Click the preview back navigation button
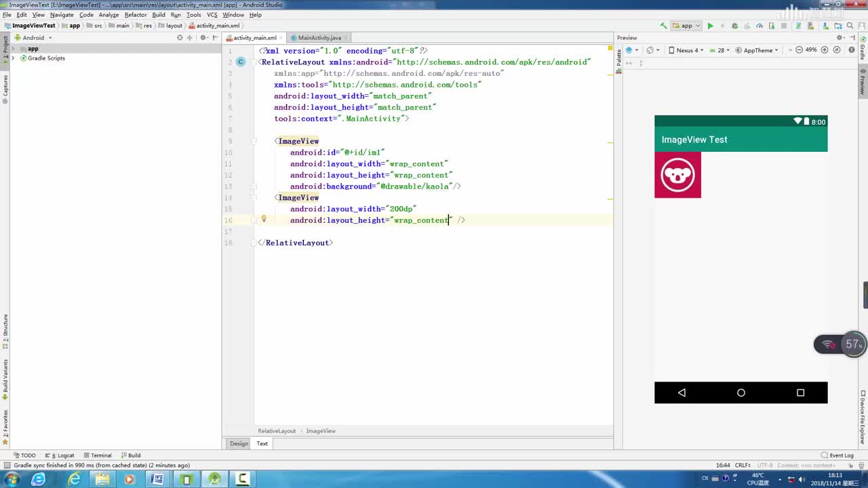Image resolution: width=868 pixels, height=488 pixels. [x=682, y=392]
